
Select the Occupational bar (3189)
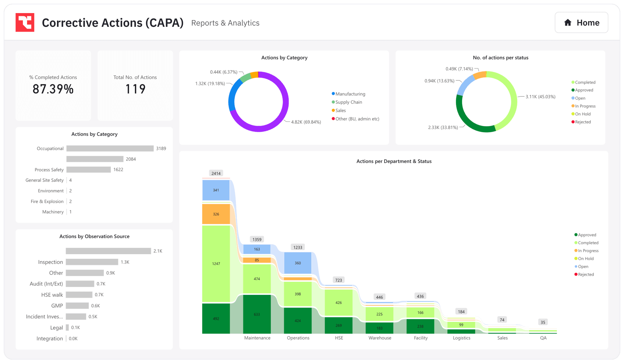point(110,149)
